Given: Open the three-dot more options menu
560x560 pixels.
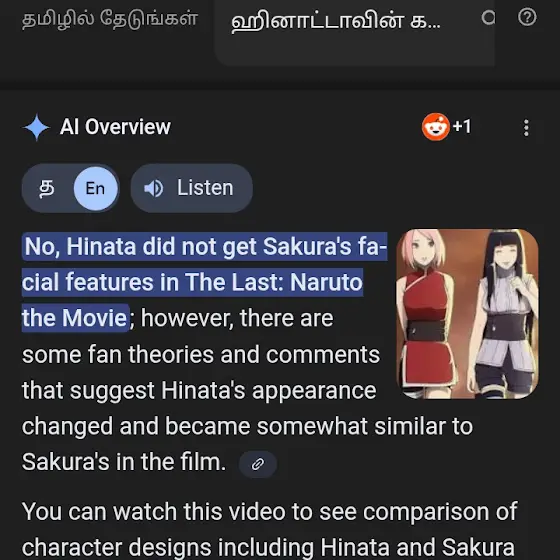Looking at the screenshot, I should click(526, 128).
